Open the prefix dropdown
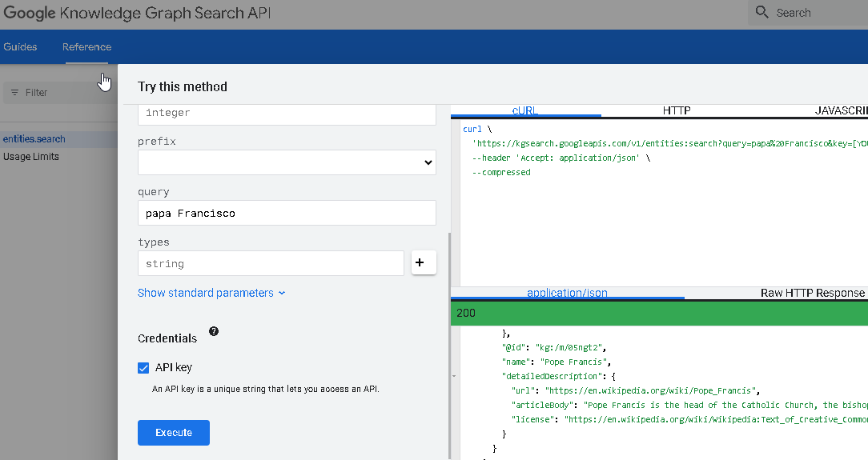This screenshot has width=868, height=460. pos(287,162)
